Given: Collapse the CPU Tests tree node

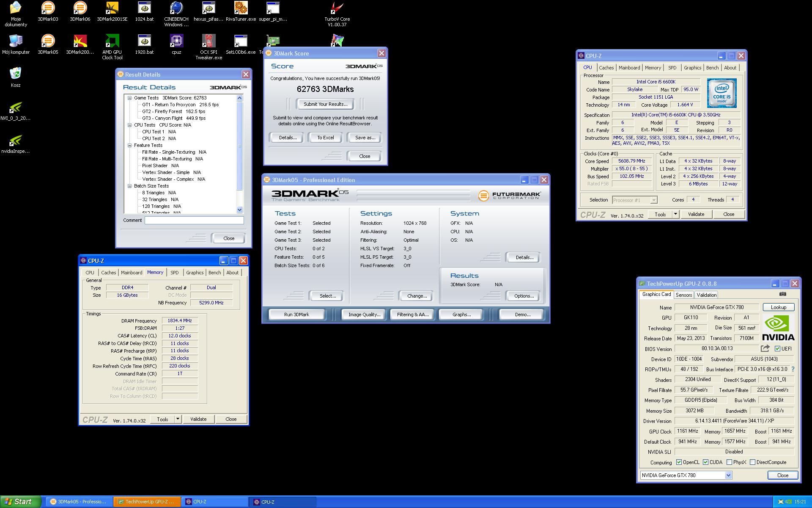Looking at the screenshot, I should (x=130, y=125).
